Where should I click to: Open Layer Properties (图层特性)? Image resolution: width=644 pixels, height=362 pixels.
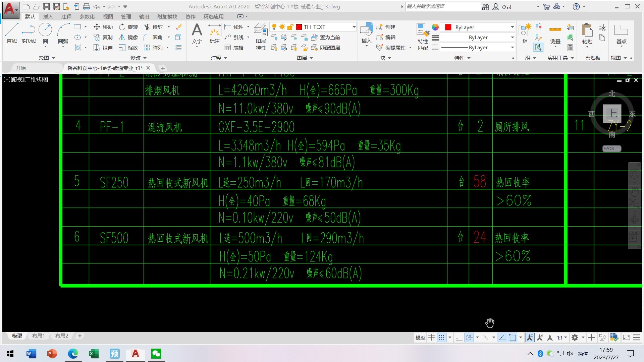pyautogui.click(x=261, y=36)
